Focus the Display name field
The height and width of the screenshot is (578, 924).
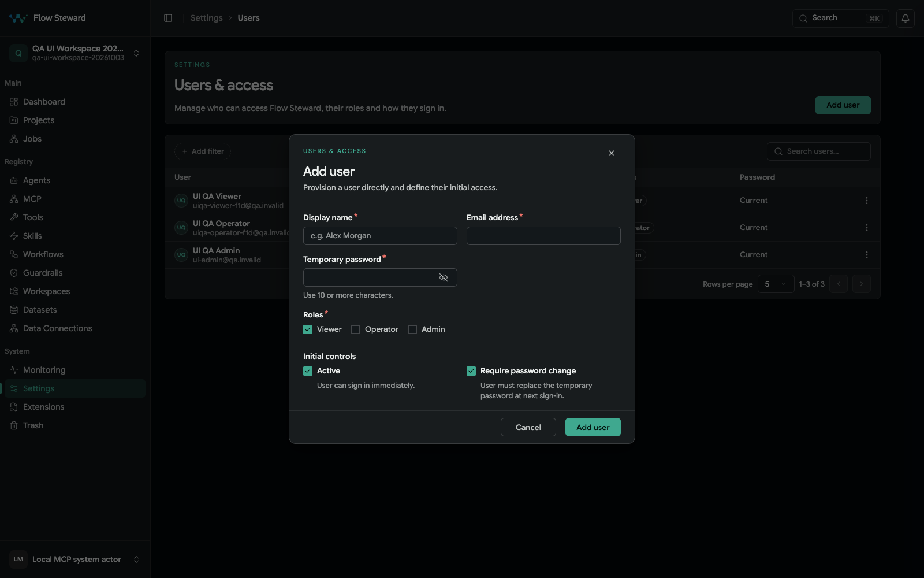click(380, 236)
